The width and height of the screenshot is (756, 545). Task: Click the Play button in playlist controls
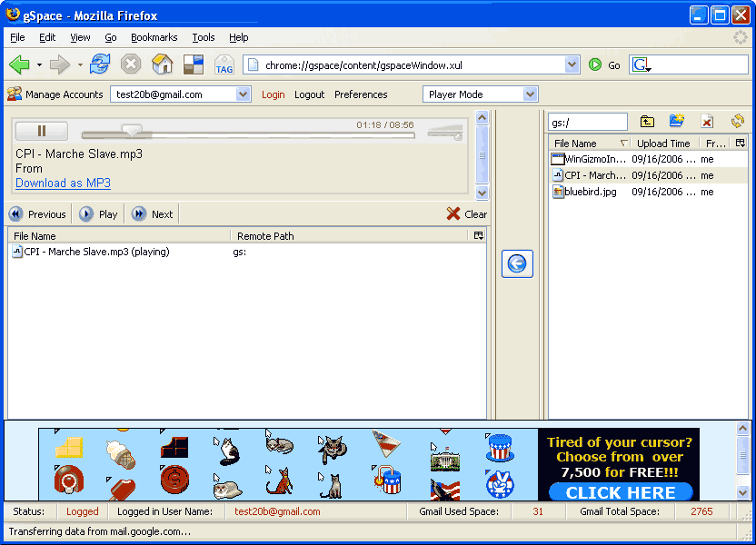[x=99, y=214]
